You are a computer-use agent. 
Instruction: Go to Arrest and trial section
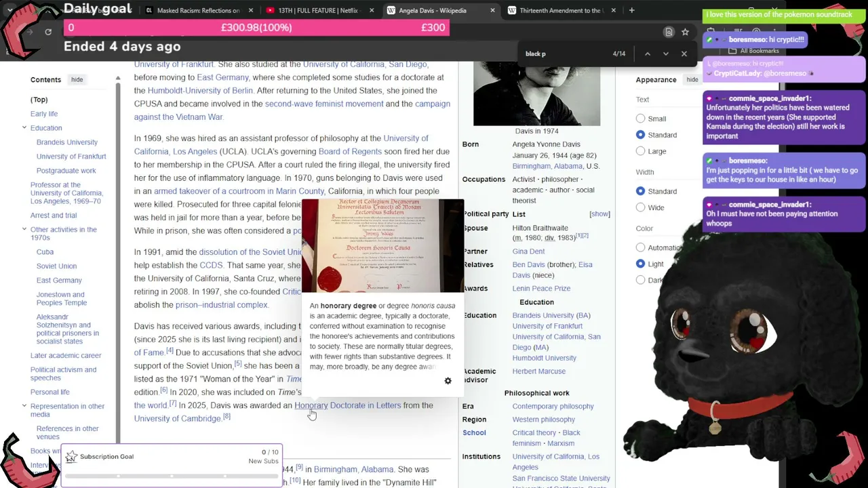click(54, 216)
